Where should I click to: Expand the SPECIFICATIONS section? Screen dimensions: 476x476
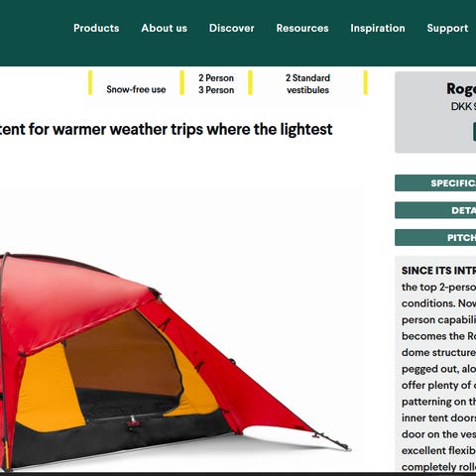(x=435, y=183)
